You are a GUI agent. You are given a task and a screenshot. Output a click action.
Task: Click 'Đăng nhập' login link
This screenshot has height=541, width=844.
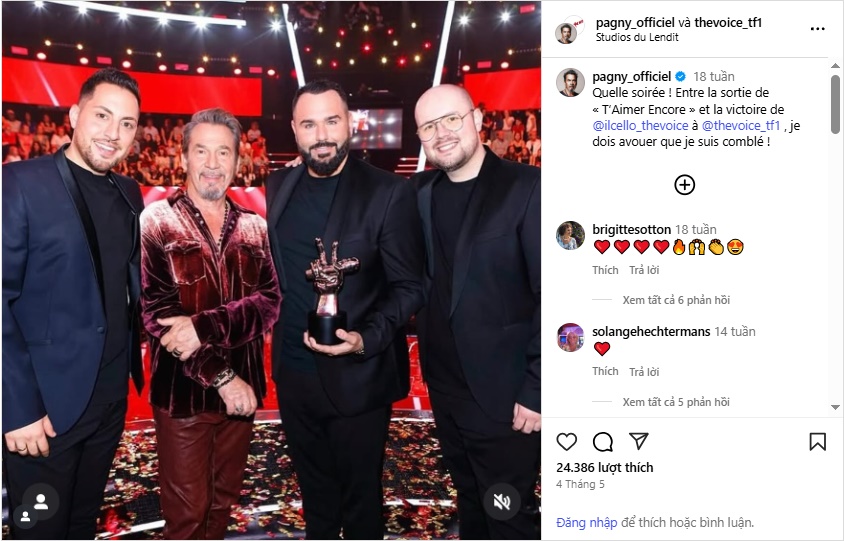pos(587,522)
